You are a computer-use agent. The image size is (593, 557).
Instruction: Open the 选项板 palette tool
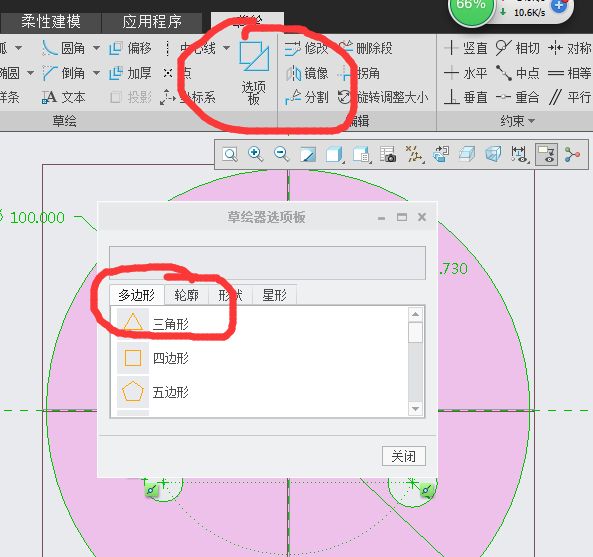click(253, 73)
